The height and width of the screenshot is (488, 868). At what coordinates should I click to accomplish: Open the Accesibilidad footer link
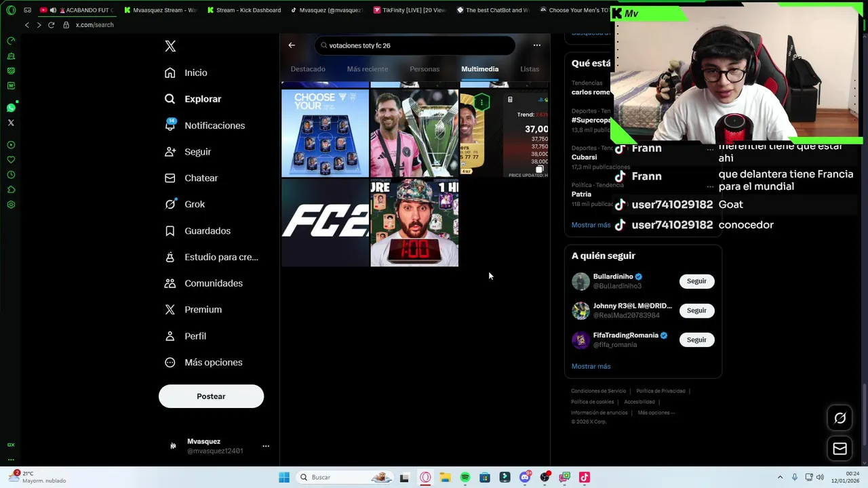(639, 402)
